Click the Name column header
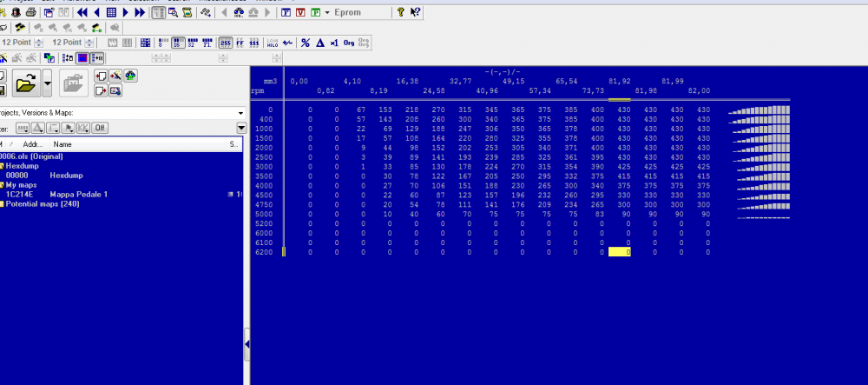The image size is (868, 385). tap(62, 144)
